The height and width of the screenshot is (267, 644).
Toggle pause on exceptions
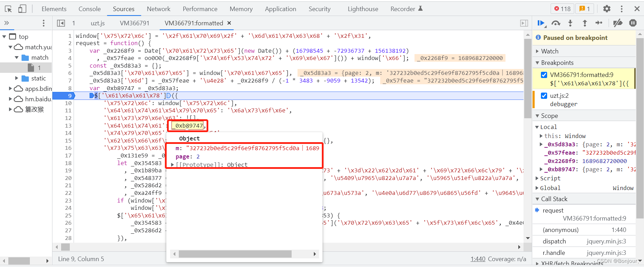click(x=633, y=23)
